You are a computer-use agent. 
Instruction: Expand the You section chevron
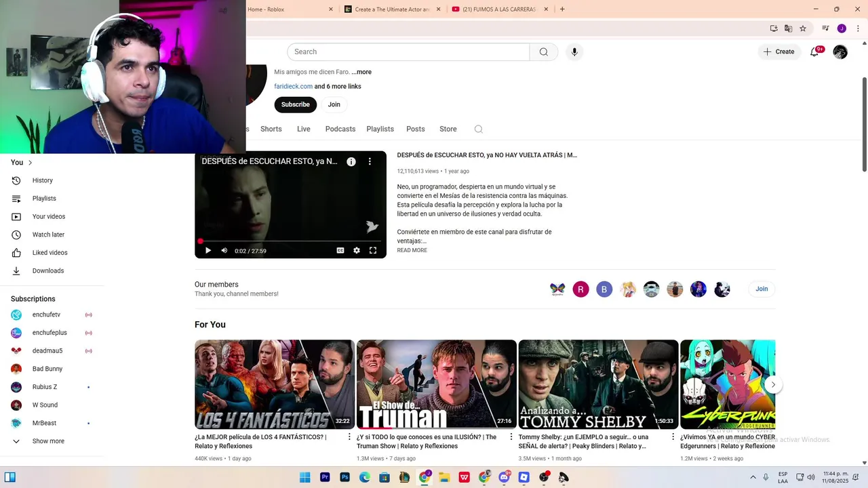pyautogui.click(x=30, y=163)
